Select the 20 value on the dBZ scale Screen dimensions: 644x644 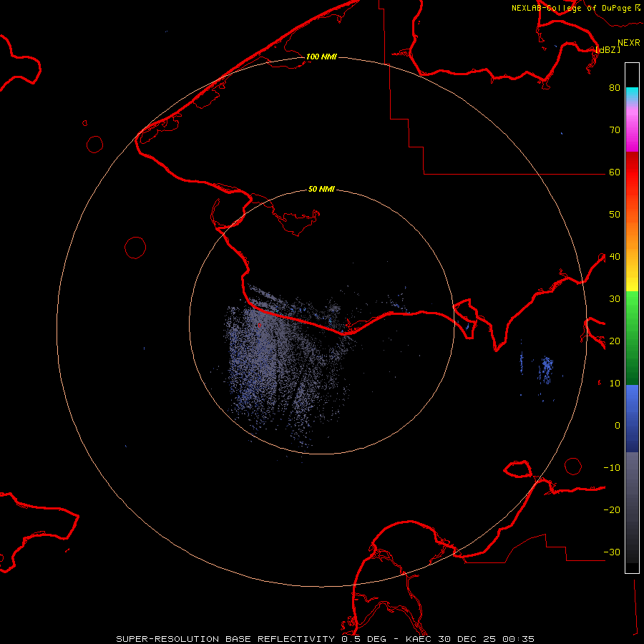coord(615,341)
